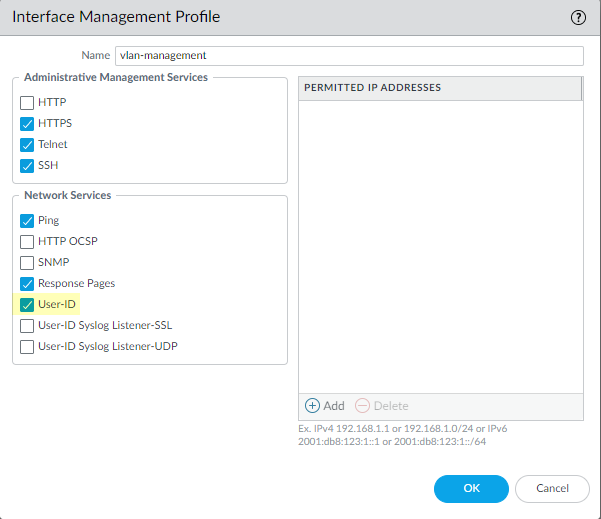Enable User-ID Syslog Listener-SSL
Image resolution: width=601 pixels, height=519 pixels.
[27, 326]
